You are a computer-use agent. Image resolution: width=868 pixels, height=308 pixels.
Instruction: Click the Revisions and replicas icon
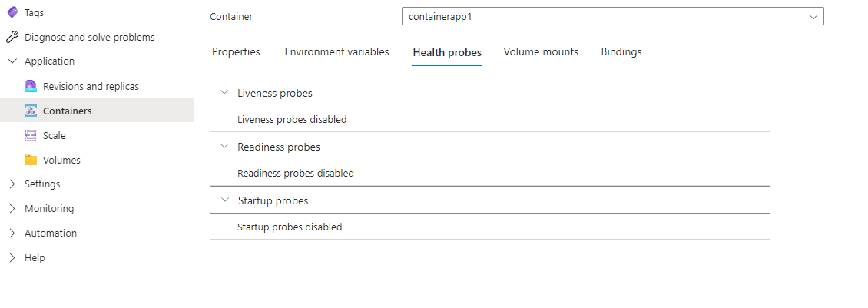pos(31,87)
